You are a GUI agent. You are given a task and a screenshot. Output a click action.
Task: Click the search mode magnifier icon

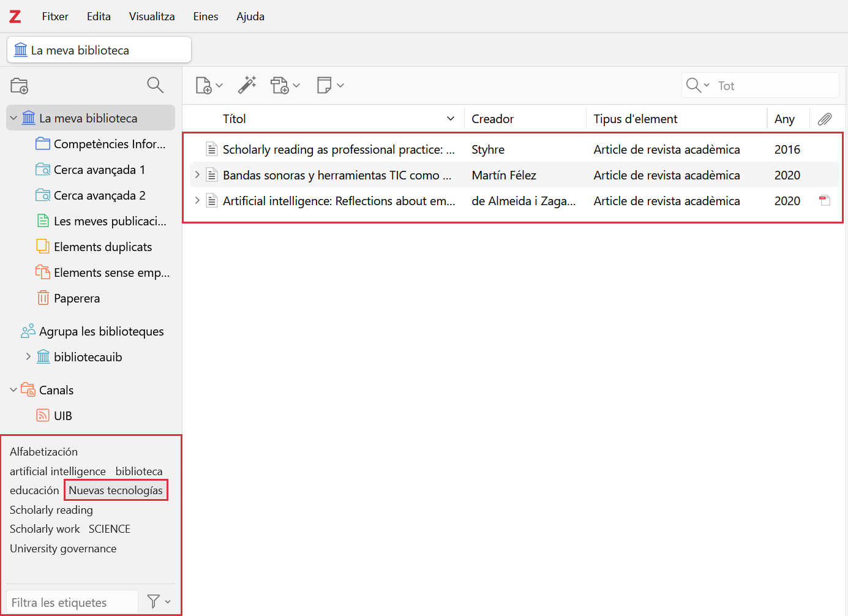tap(693, 85)
